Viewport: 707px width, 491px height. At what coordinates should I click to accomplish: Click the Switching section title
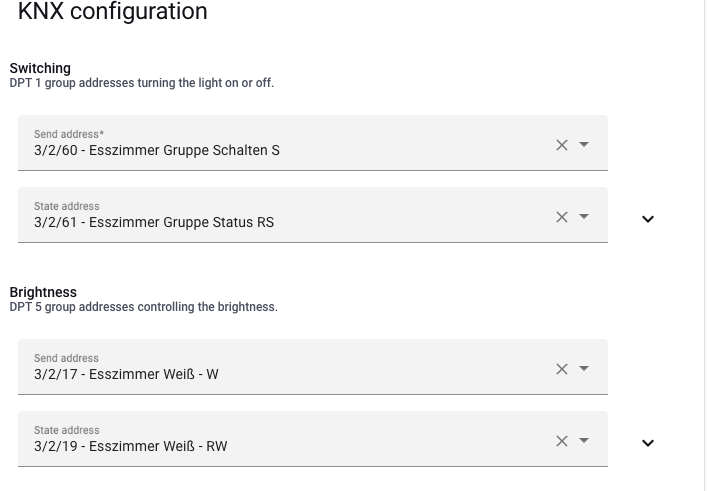point(40,68)
